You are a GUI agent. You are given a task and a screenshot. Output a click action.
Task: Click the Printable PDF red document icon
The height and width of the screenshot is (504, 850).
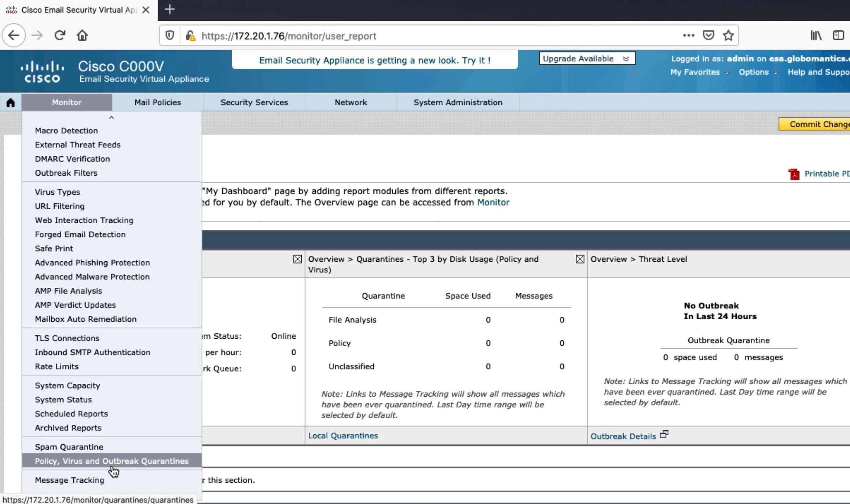click(794, 174)
